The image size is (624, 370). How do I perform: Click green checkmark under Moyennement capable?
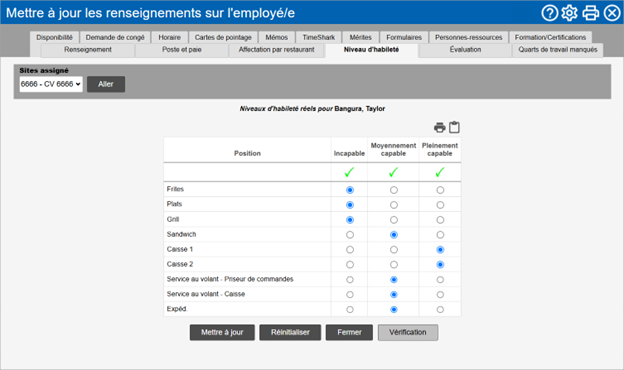(394, 172)
